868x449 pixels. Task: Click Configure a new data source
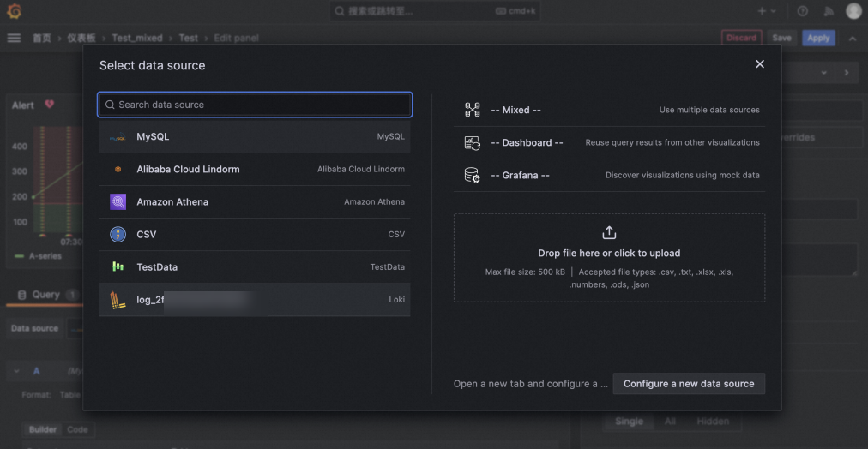tap(689, 384)
